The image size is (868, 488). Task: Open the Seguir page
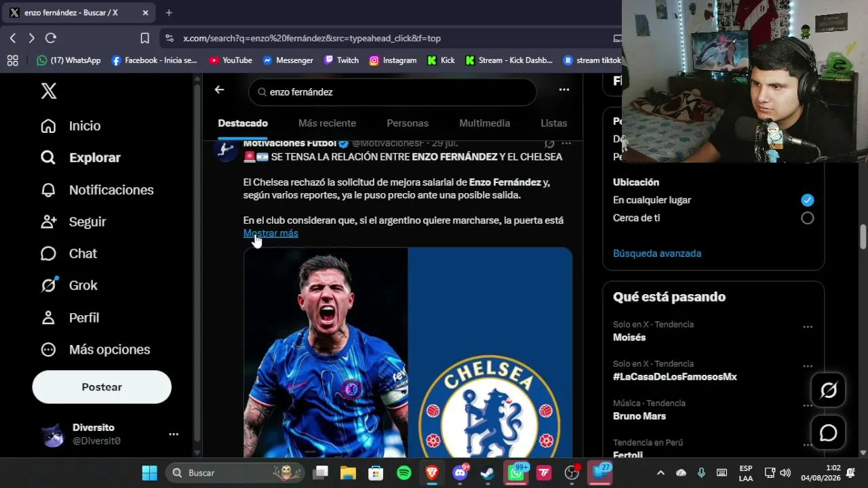click(x=73, y=222)
